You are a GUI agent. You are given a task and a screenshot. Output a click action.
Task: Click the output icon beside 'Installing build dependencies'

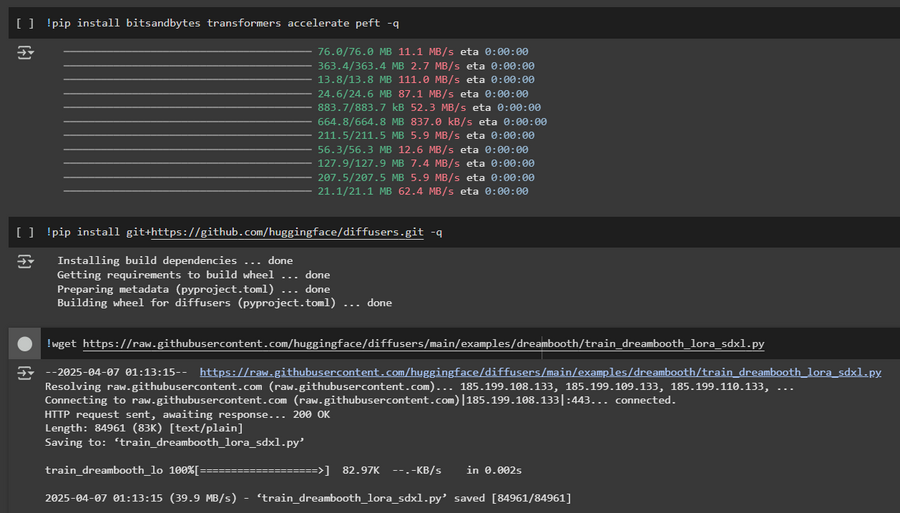point(25,261)
